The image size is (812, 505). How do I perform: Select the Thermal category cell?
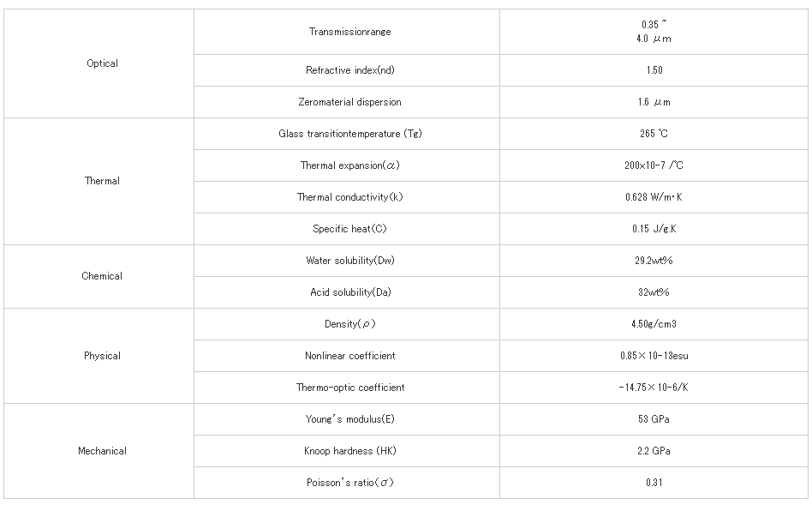click(102, 181)
